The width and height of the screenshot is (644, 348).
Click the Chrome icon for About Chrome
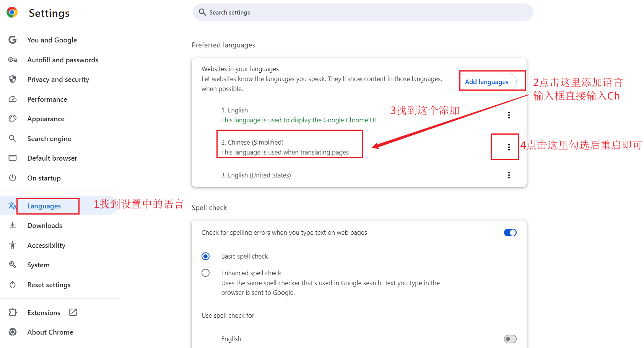point(13,332)
